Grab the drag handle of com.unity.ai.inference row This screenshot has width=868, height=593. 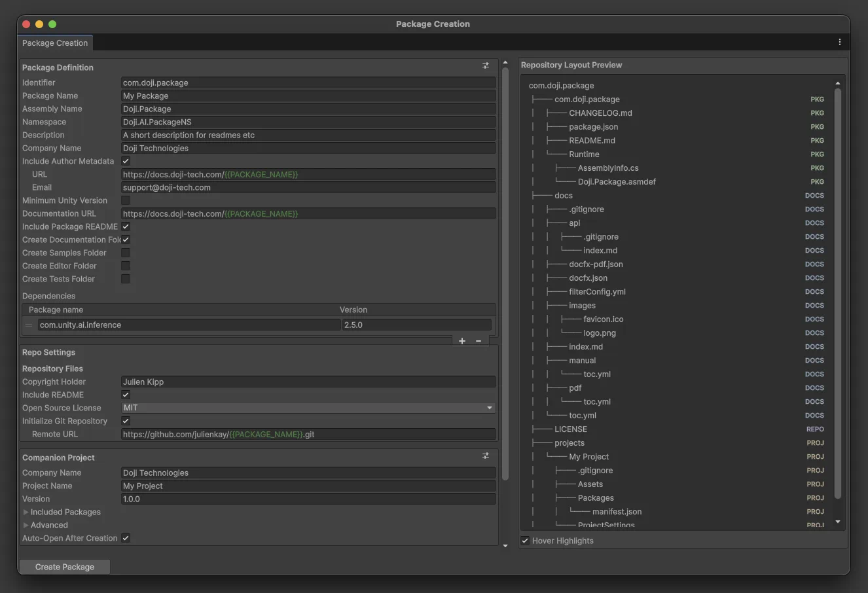point(29,325)
